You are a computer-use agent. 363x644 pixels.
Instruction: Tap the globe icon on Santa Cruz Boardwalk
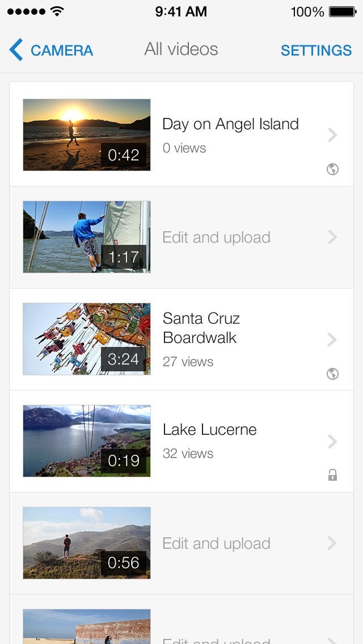[333, 373]
